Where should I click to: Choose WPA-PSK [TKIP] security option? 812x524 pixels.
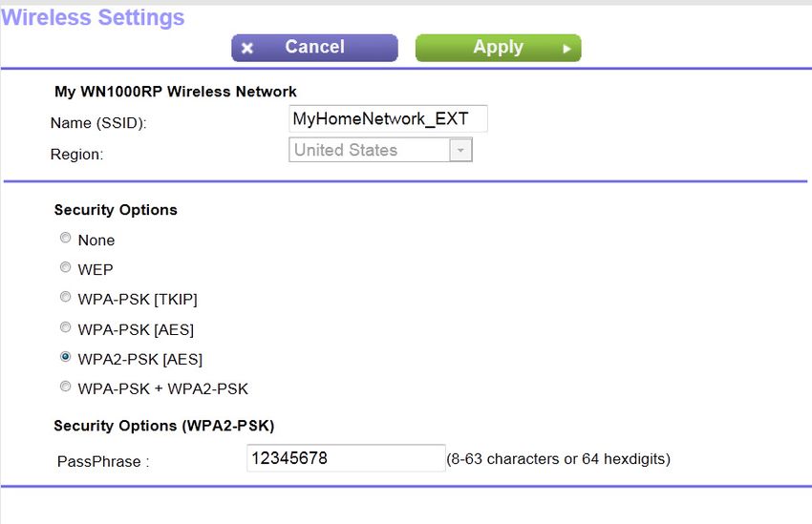click(65, 297)
